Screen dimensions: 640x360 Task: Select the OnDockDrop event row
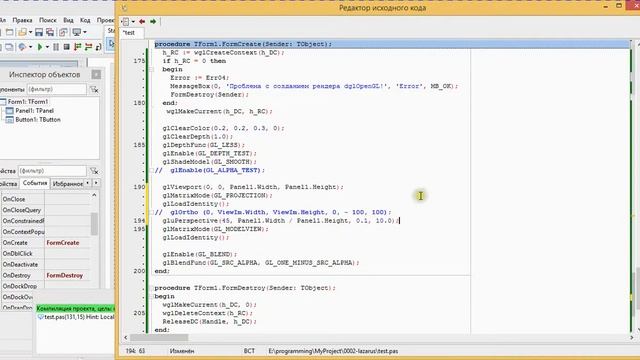click(x=45, y=286)
